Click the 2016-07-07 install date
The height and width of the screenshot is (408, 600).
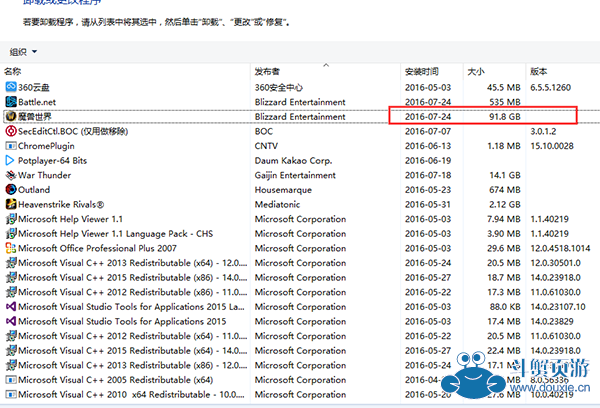click(x=428, y=131)
